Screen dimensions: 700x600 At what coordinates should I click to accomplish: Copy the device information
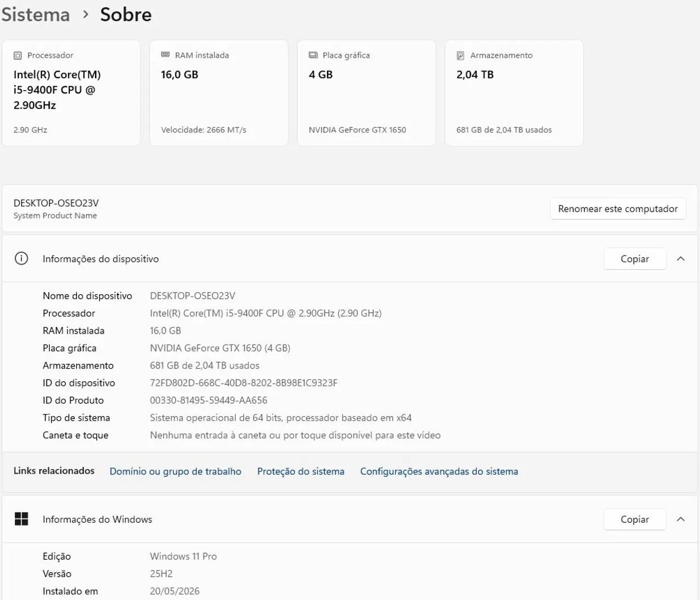click(635, 259)
